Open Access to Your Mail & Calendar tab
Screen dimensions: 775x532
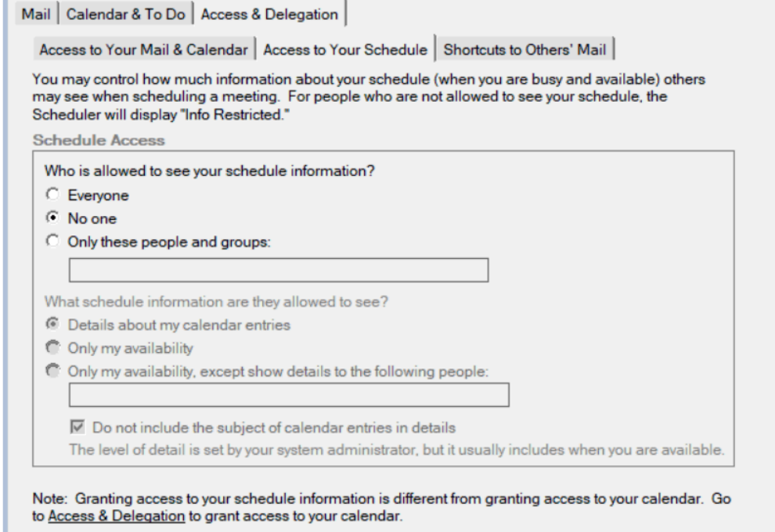(x=146, y=49)
